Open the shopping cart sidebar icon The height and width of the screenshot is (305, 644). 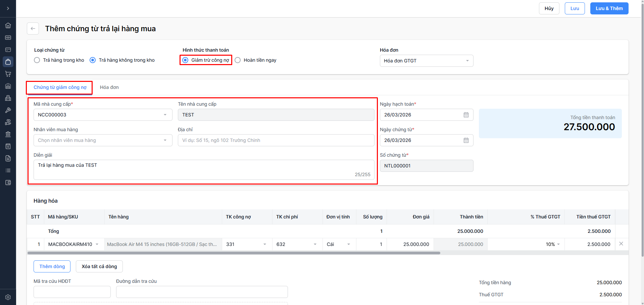(x=8, y=74)
